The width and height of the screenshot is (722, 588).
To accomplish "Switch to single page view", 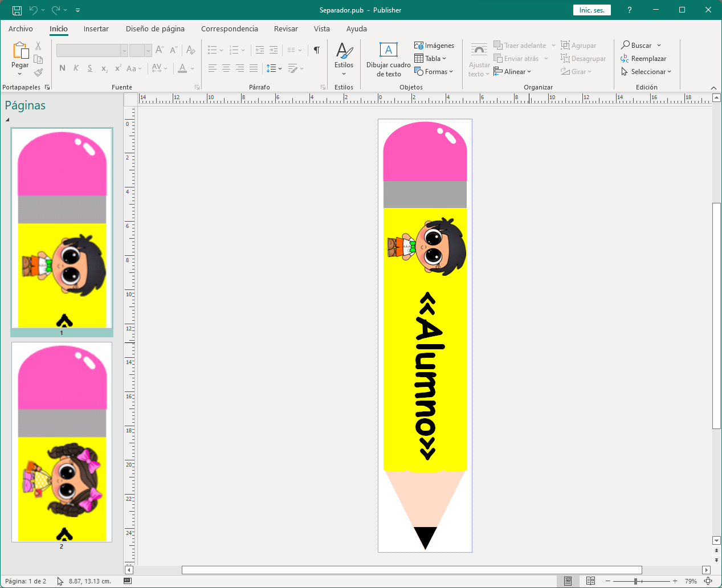I will tap(568, 581).
